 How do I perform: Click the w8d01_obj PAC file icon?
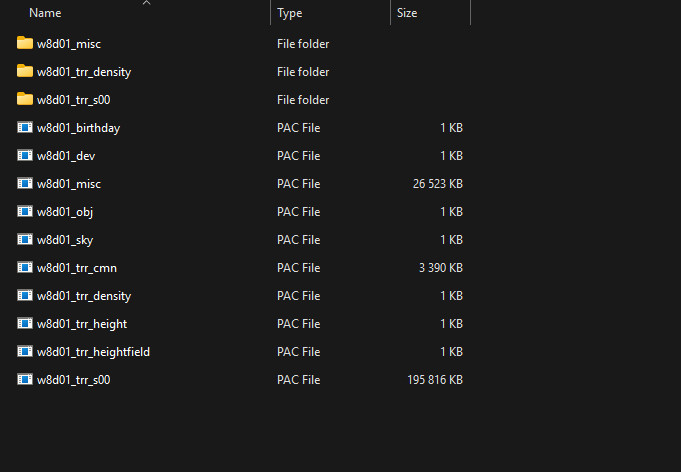[x=25, y=211]
